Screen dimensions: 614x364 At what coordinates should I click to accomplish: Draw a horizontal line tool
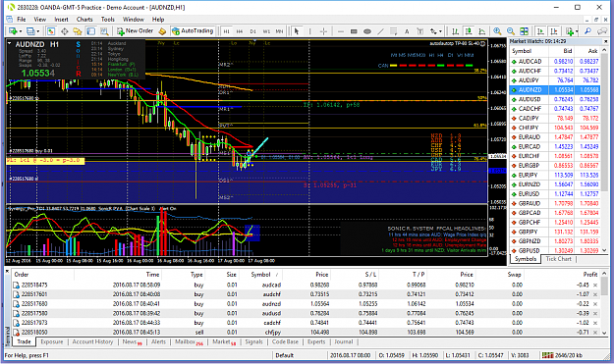[x=341, y=31]
